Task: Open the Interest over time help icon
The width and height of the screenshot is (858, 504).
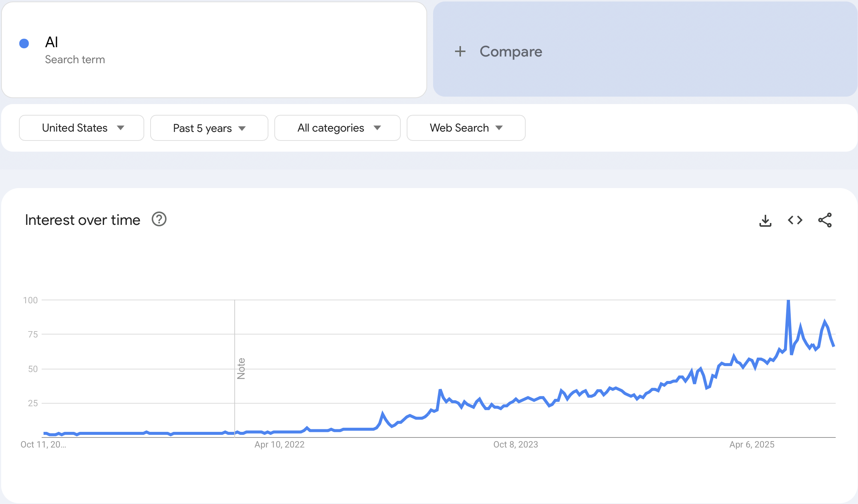Action: [159, 220]
